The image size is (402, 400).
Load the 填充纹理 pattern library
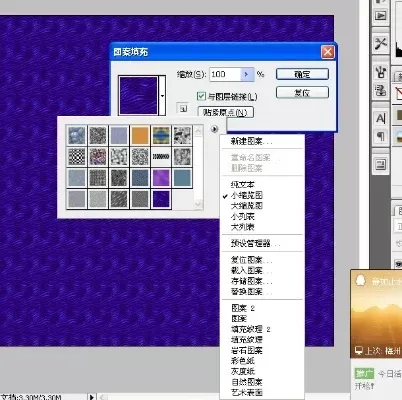coord(247,340)
